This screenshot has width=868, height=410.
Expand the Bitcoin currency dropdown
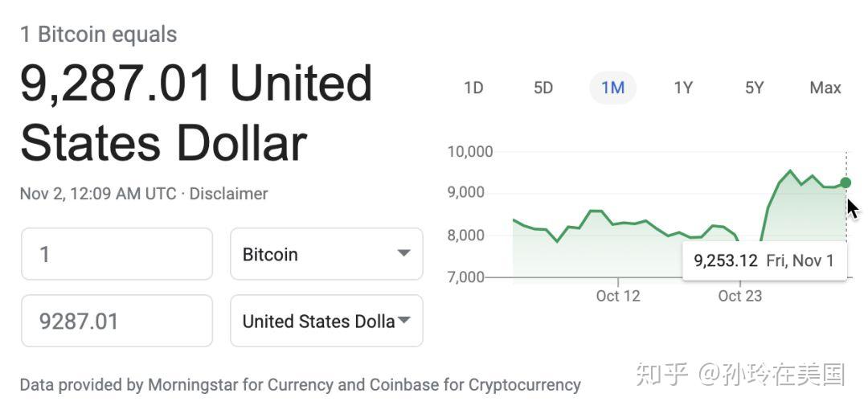tap(326, 254)
